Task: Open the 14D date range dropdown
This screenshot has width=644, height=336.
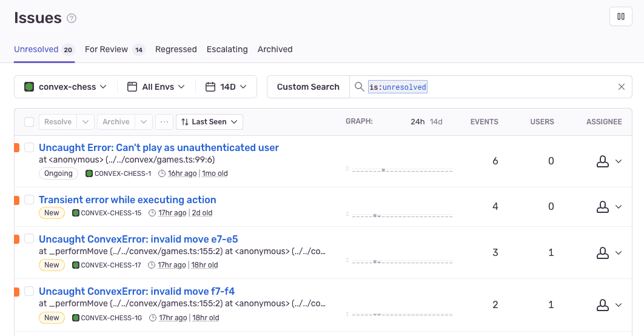Action: pyautogui.click(x=226, y=87)
